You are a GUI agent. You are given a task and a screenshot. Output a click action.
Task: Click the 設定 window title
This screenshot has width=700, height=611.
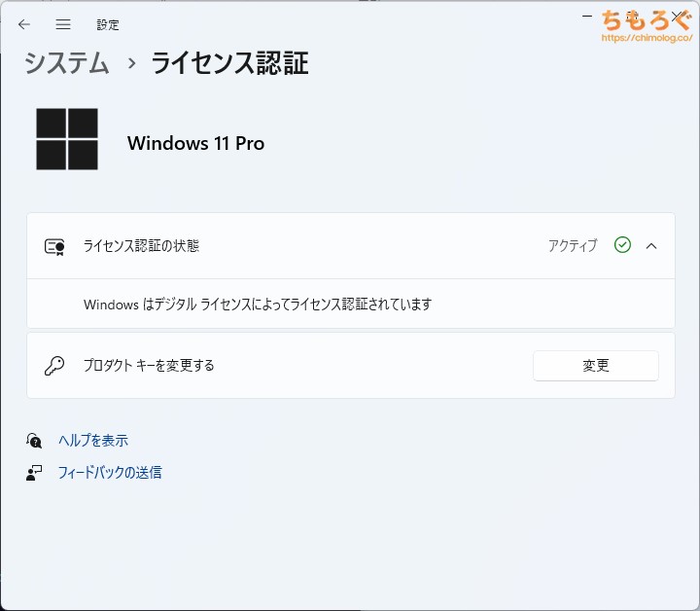pyautogui.click(x=108, y=24)
